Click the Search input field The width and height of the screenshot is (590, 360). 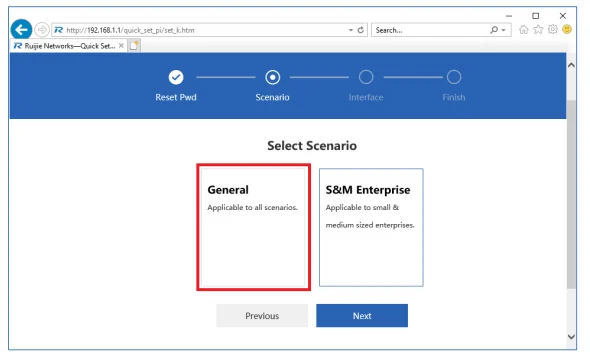[430, 30]
